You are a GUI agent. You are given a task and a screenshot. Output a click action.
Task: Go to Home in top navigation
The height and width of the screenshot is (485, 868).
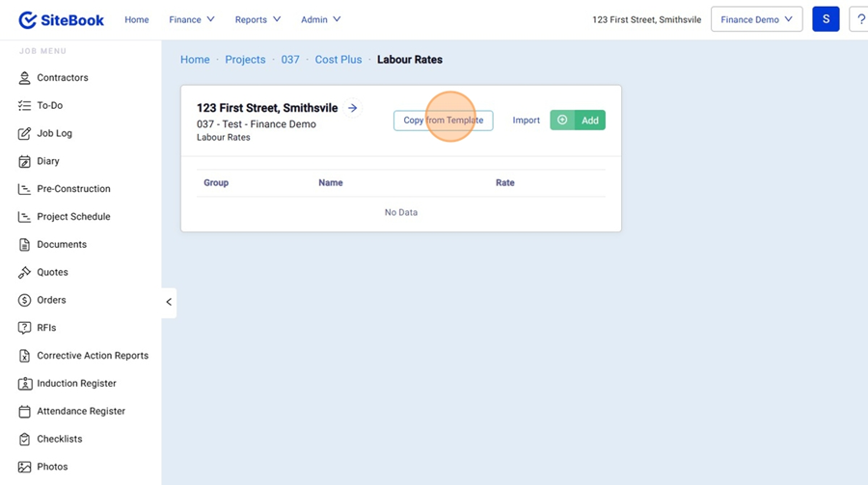pos(137,19)
